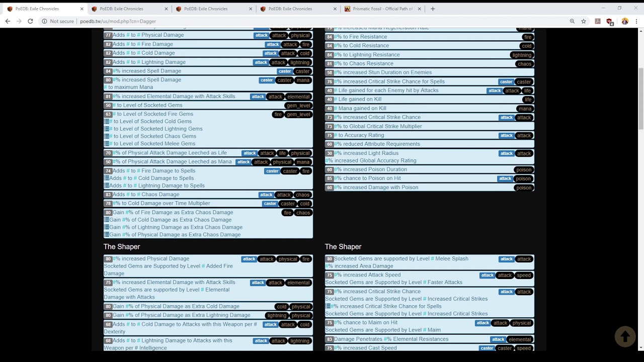Open the Not secure site info

pyautogui.click(x=58, y=21)
